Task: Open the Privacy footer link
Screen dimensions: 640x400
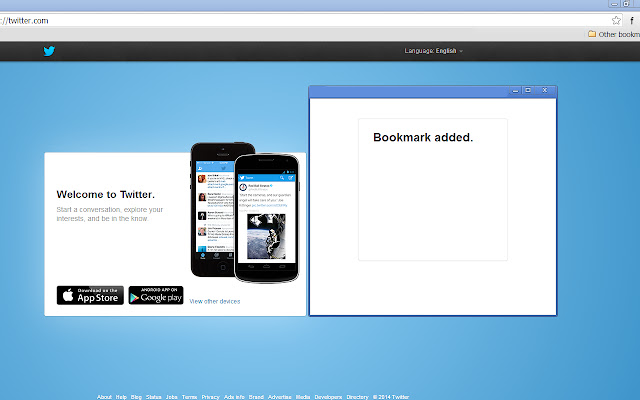Action: tap(210, 397)
